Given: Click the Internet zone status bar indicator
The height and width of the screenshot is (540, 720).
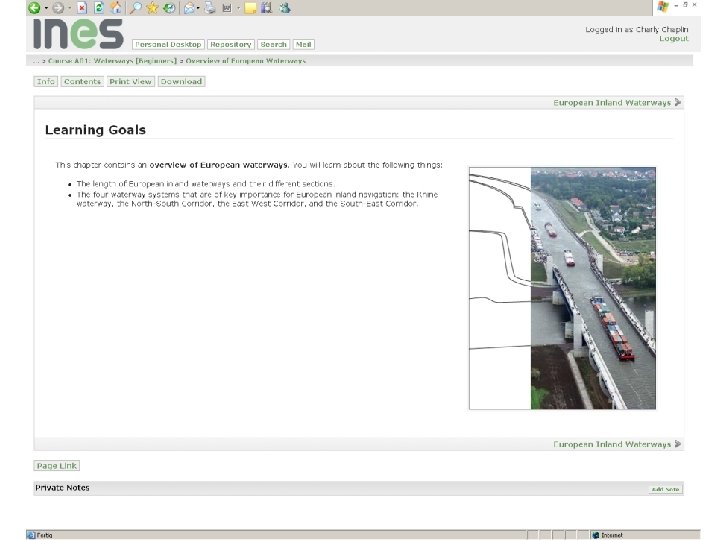Looking at the screenshot, I should (x=608, y=535).
